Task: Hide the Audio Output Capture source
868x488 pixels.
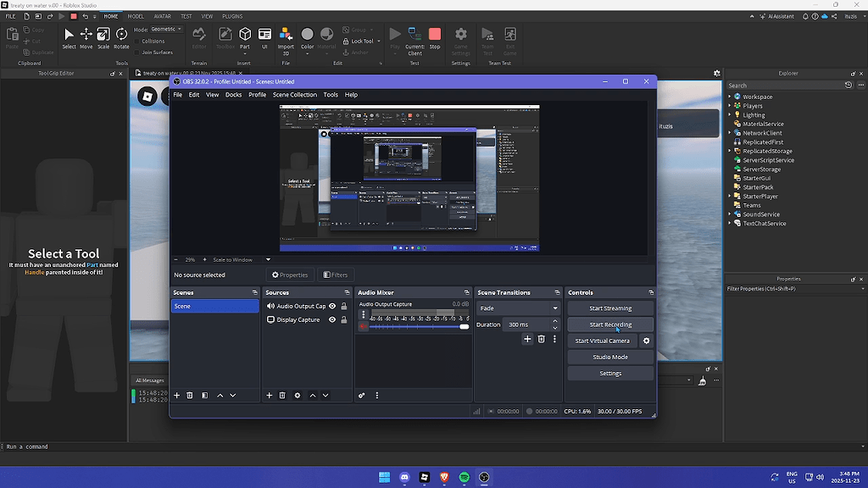Action: click(332, 306)
